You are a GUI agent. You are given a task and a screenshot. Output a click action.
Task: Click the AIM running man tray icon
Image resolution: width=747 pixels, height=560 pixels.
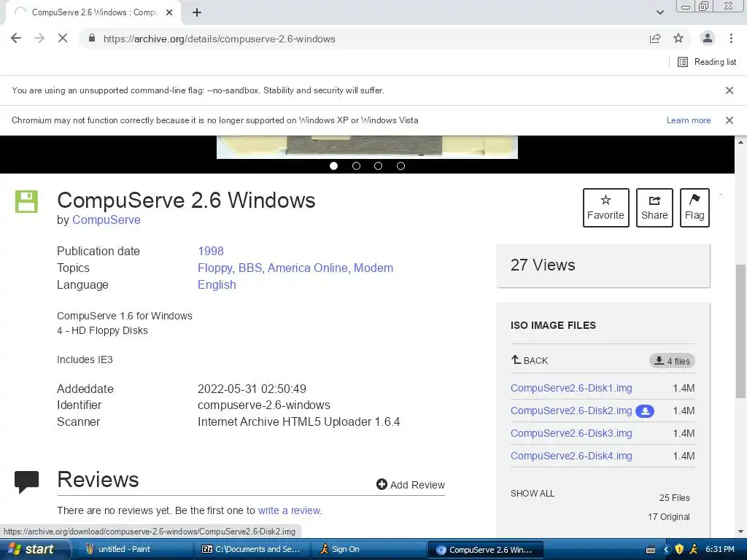tap(694, 549)
